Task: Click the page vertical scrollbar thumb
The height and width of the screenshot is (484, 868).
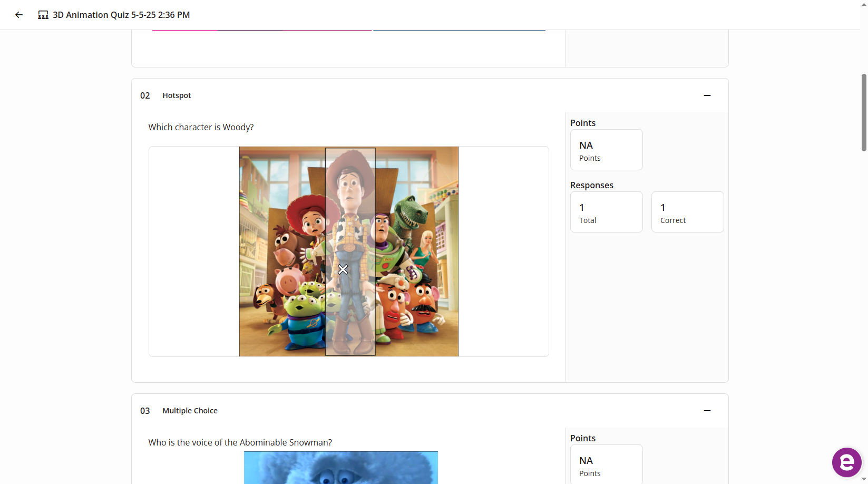Action: [864, 112]
